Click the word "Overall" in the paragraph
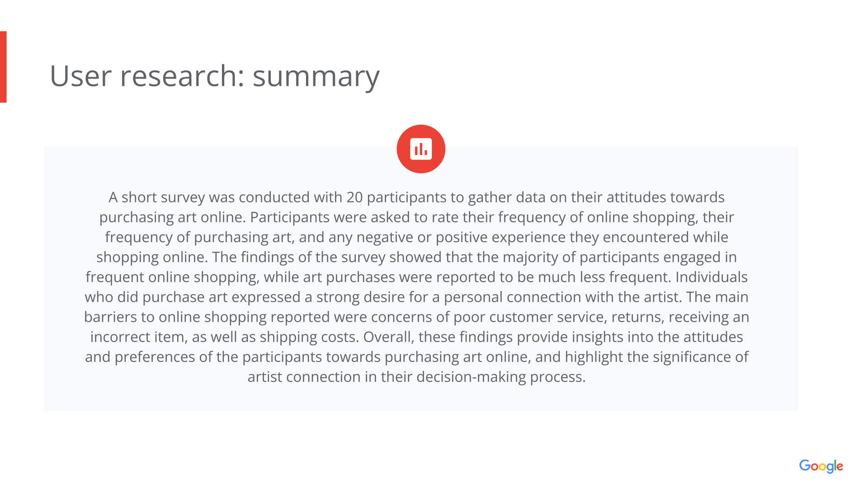 [388, 337]
